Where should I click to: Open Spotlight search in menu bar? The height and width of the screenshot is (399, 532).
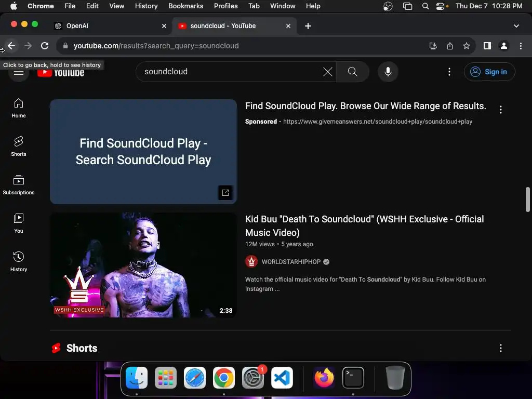pyautogui.click(x=425, y=6)
